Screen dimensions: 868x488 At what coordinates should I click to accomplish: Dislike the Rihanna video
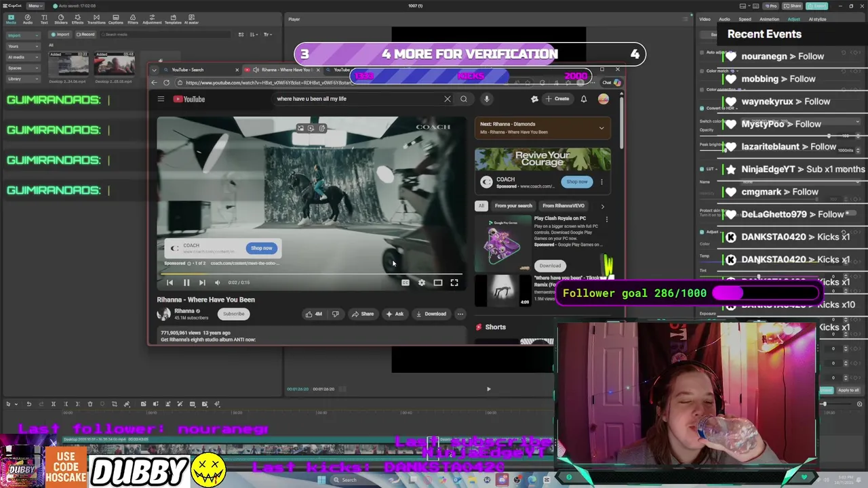point(335,314)
